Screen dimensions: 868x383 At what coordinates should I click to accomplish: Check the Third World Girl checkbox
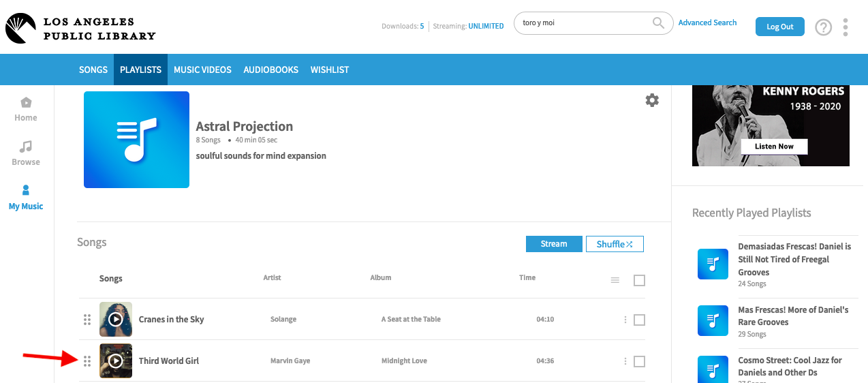pyautogui.click(x=639, y=361)
